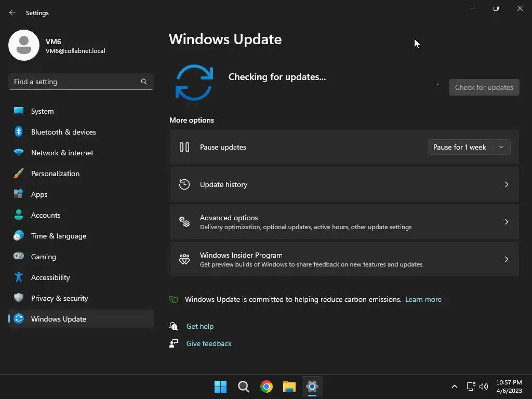
Task: Select Apps in the sidebar
Action: tap(81, 194)
